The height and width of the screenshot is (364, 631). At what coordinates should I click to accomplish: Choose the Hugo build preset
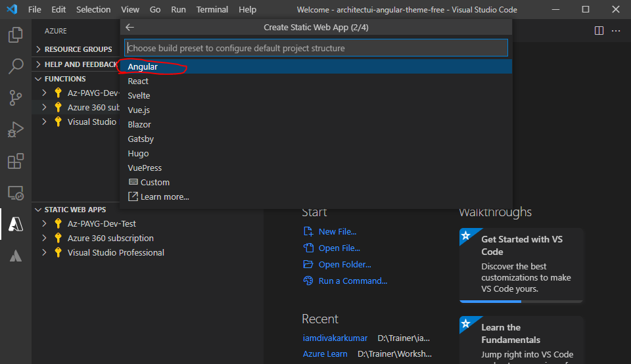[316, 153]
